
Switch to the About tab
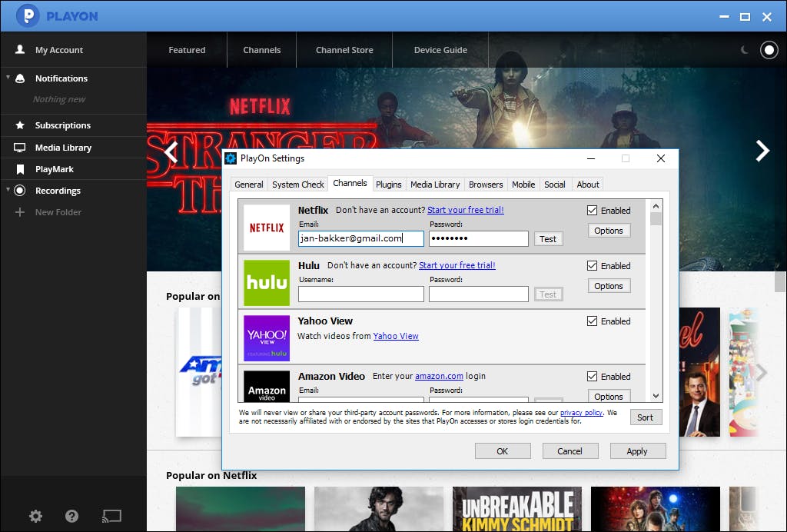point(588,185)
